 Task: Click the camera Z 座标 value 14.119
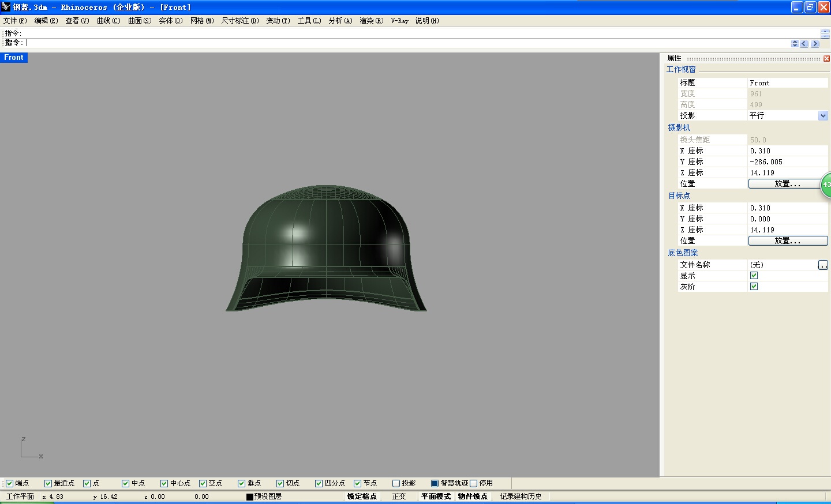pos(788,173)
